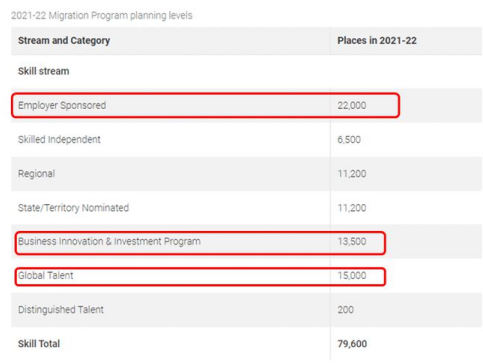Viewport: 483px width, 363px height.
Task: Select the 'Regional' row label
Action: click(37, 174)
